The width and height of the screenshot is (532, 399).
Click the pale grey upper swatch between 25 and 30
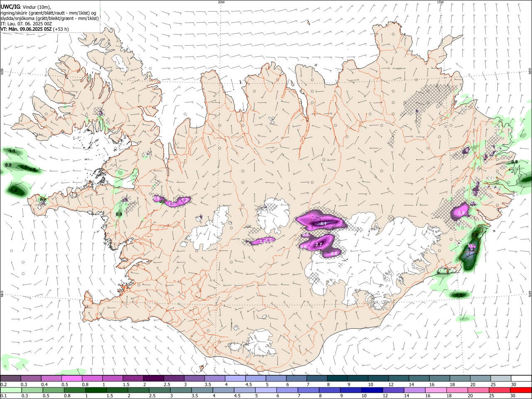(501, 378)
